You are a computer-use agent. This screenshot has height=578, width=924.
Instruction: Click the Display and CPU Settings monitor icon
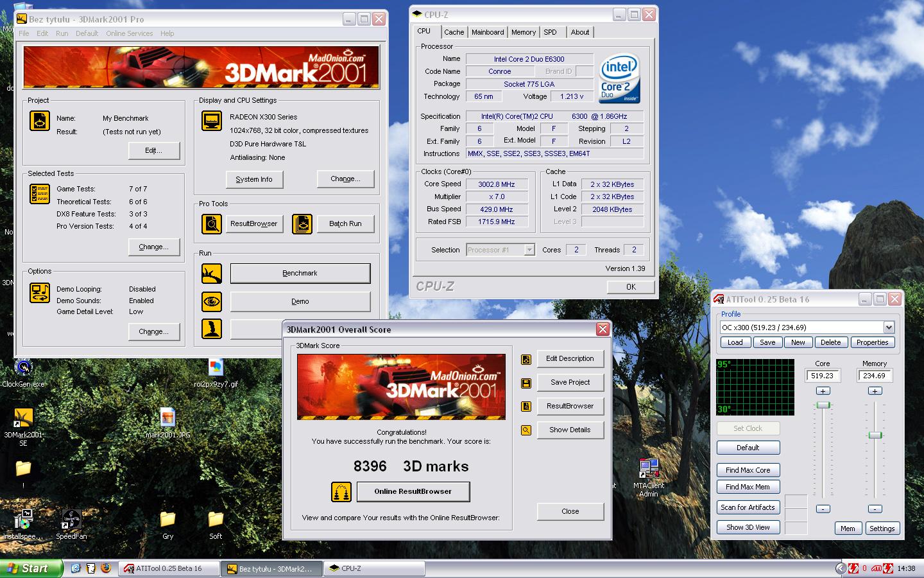212,121
